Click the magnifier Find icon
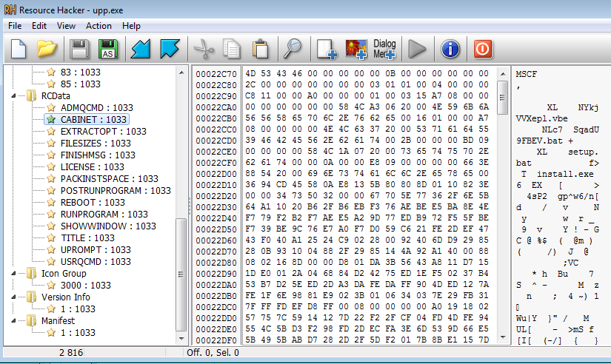This screenshot has width=611, height=364. pyautogui.click(x=293, y=49)
